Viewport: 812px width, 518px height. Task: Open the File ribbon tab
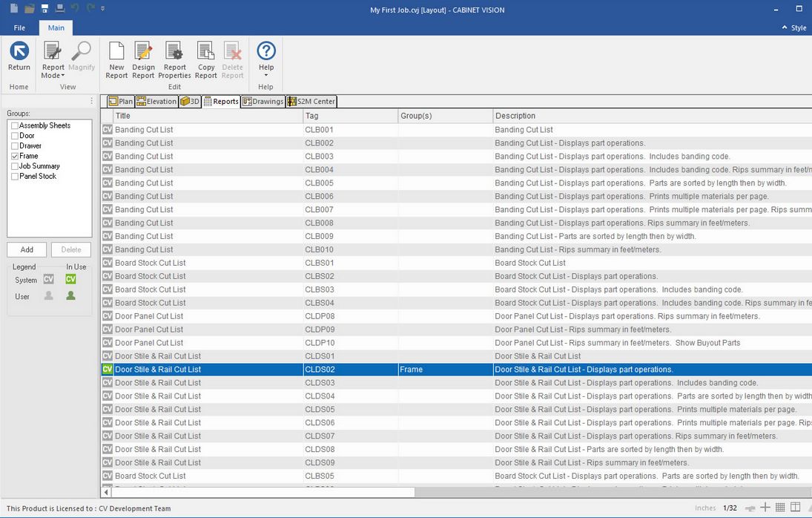tap(19, 28)
